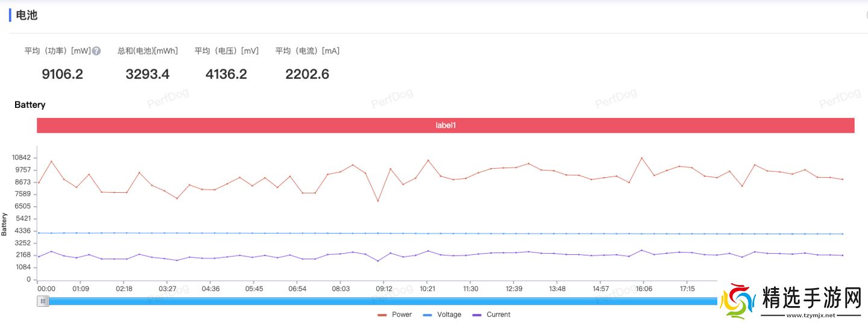Select the red label1 bar
868x323 pixels.
tap(445, 125)
